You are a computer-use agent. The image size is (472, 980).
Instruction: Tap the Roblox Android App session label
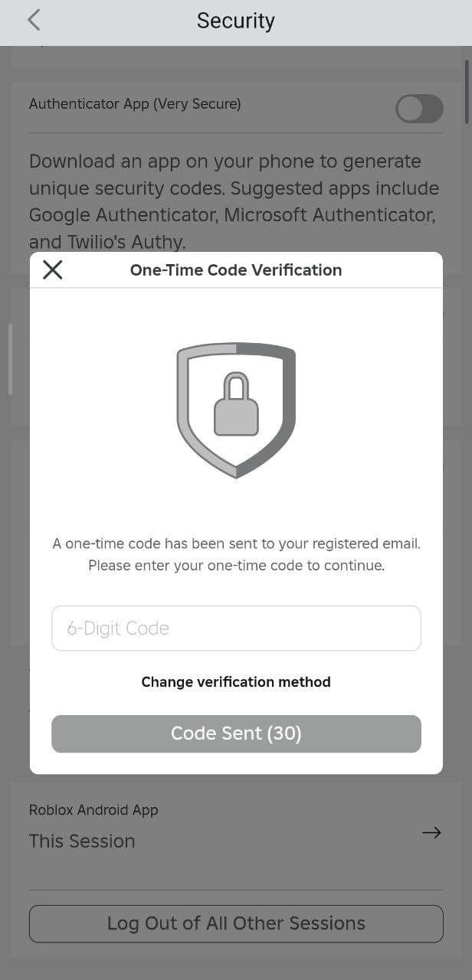[x=93, y=809]
